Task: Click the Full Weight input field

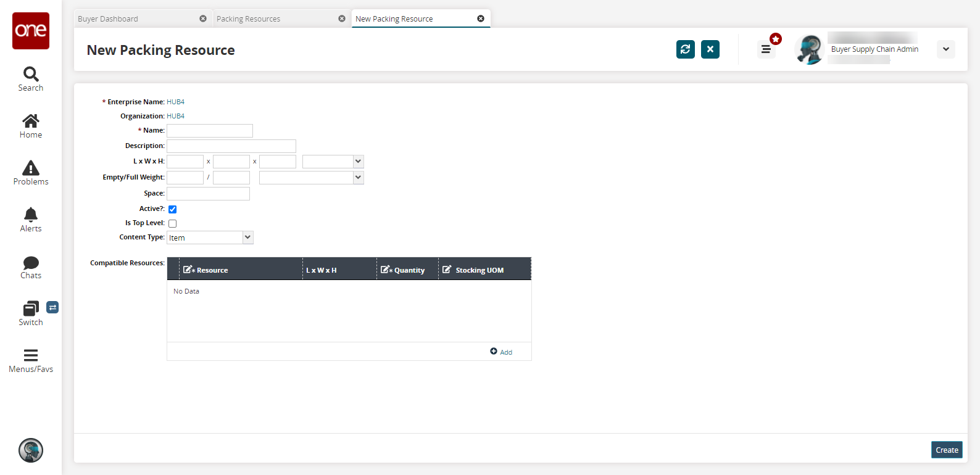Action: (x=231, y=178)
